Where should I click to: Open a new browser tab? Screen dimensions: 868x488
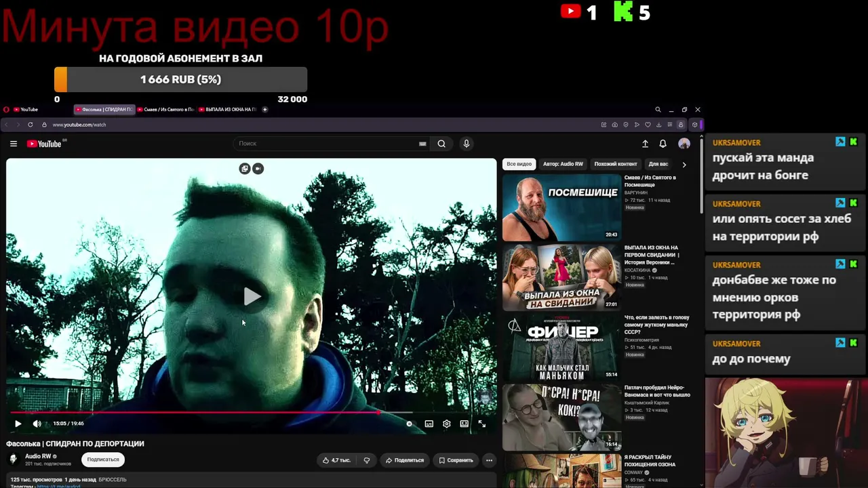coord(265,109)
